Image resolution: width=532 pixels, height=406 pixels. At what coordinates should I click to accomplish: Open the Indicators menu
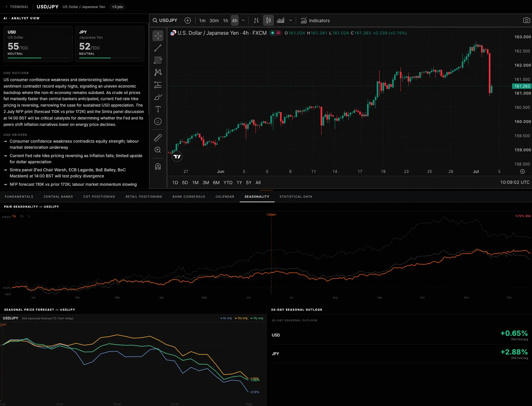click(x=315, y=21)
